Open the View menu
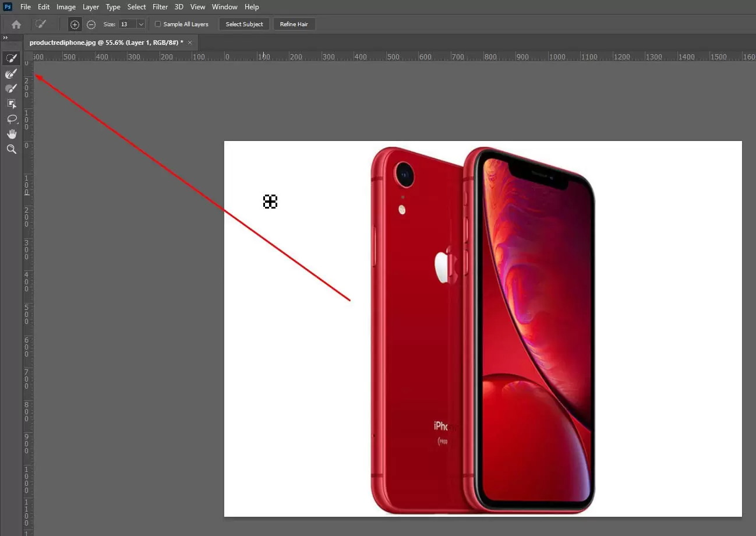Image resolution: width=756 pixels, height=536 pixels. (x=198, y=7)
